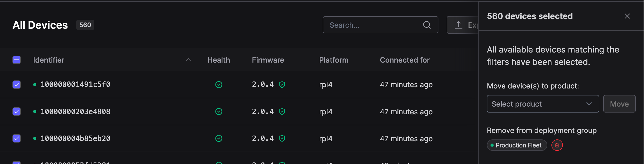Click health check icon for 10000000203e4808
Screen dimensions: 644x164
(x=219, y=111)
